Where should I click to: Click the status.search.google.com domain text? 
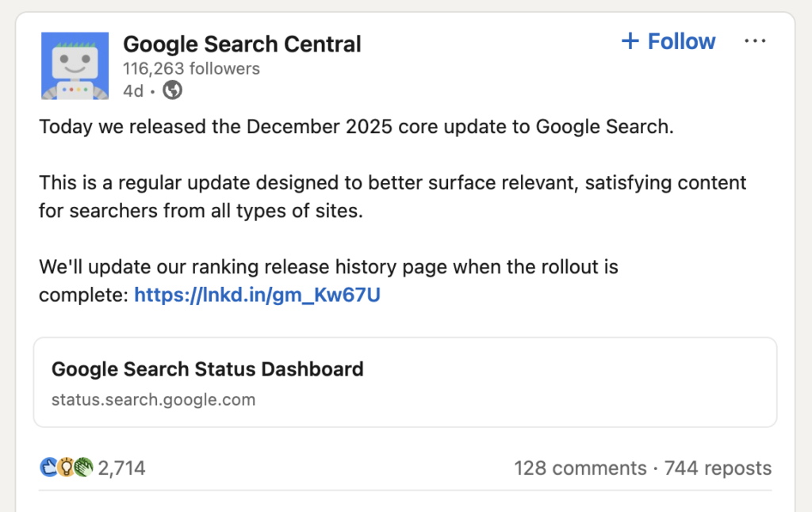point(152,399)
